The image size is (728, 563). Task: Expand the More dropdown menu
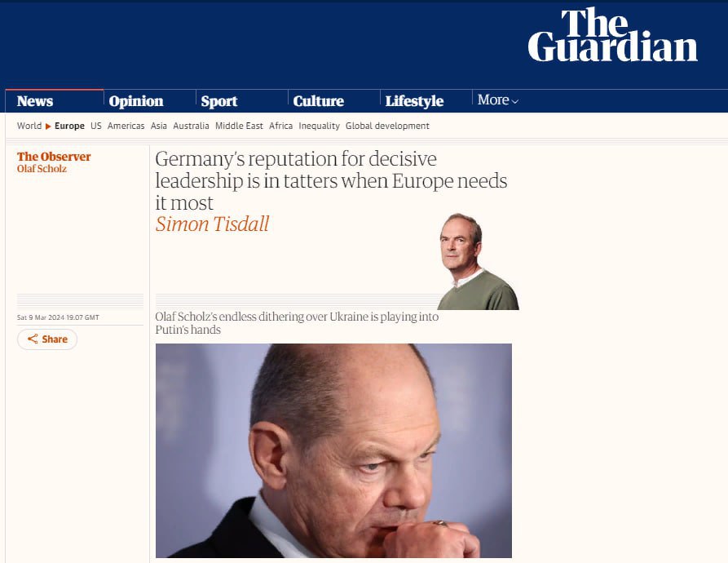498,100
